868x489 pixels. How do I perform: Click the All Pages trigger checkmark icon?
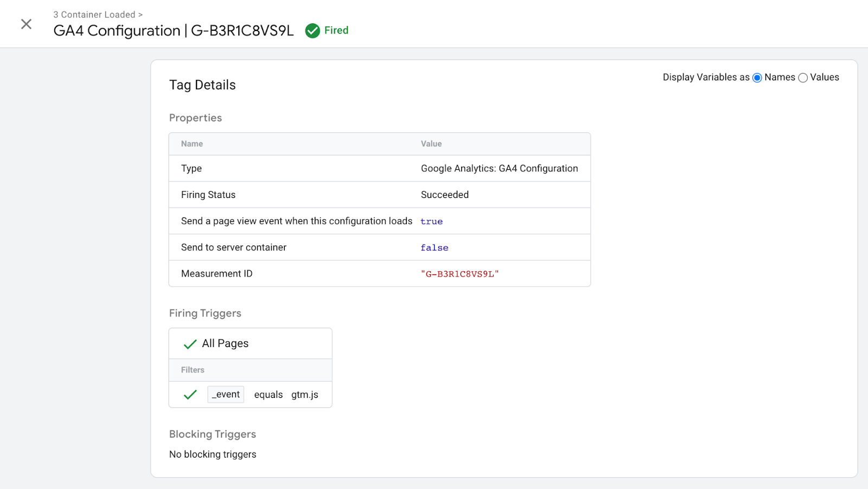190,344
